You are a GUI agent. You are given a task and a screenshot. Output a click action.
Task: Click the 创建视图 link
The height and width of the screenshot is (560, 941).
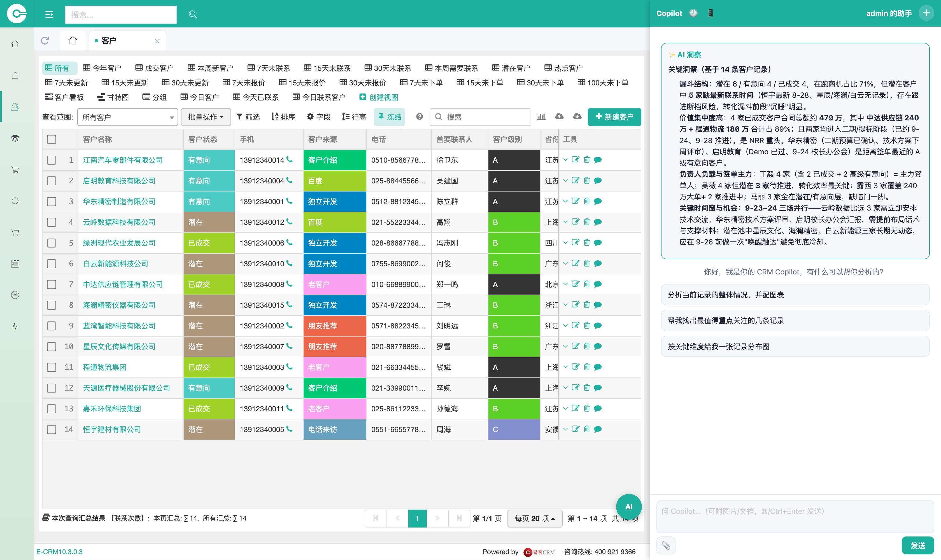tap(379, 97)
